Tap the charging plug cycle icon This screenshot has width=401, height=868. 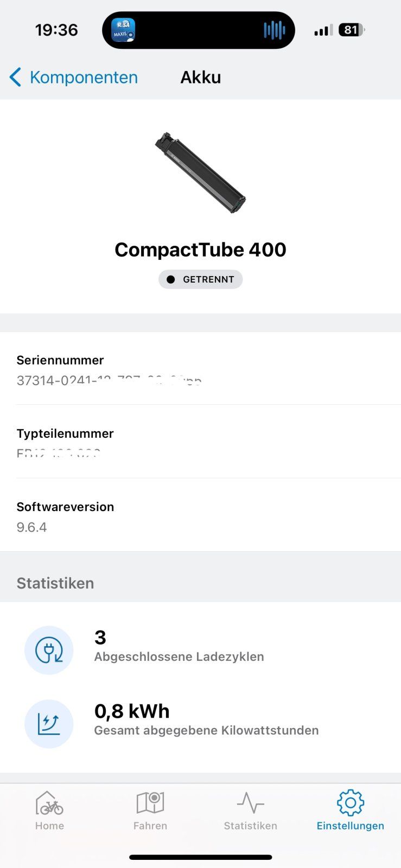[49, 650]
